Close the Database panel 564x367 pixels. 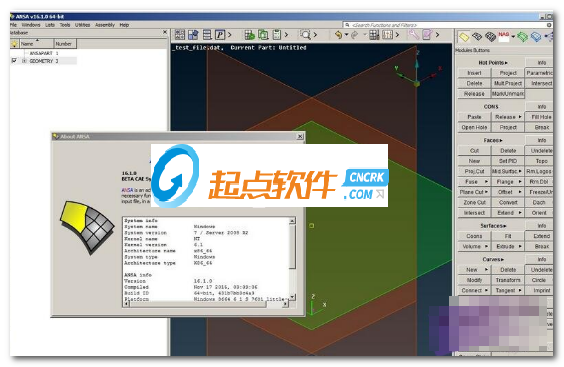pyautogui.click(x=165, y=32)
